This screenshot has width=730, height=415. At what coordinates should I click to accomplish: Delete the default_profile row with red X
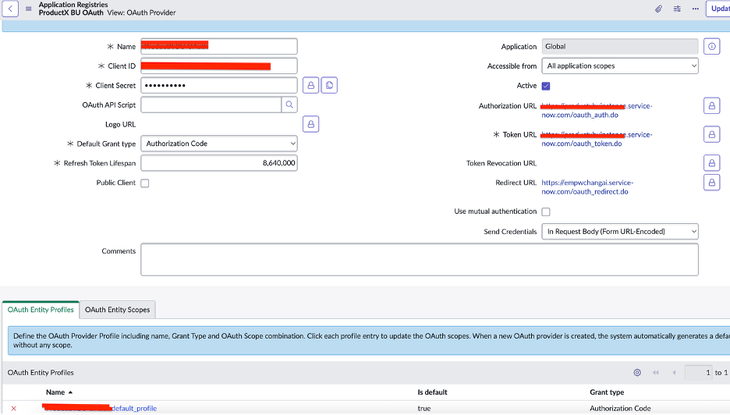tap(14, 408)
